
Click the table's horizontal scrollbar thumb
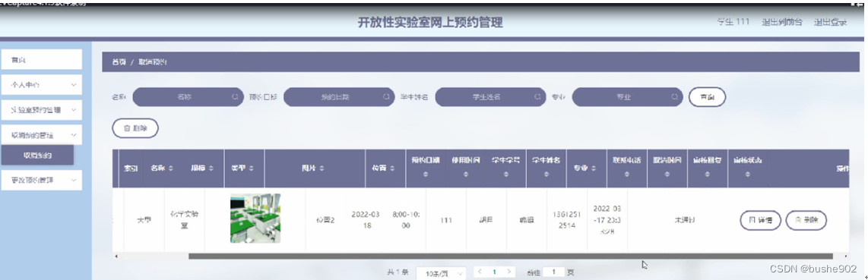(511, 256)
